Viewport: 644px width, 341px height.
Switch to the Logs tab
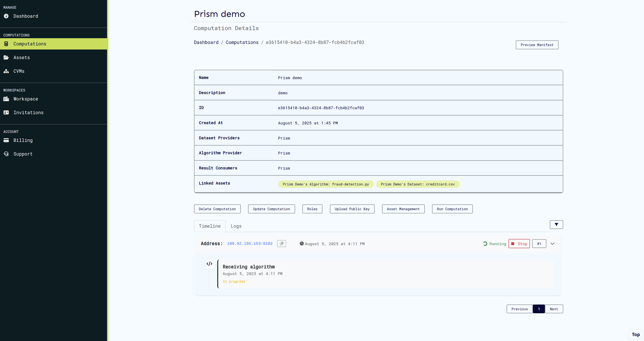coord(236,226)
